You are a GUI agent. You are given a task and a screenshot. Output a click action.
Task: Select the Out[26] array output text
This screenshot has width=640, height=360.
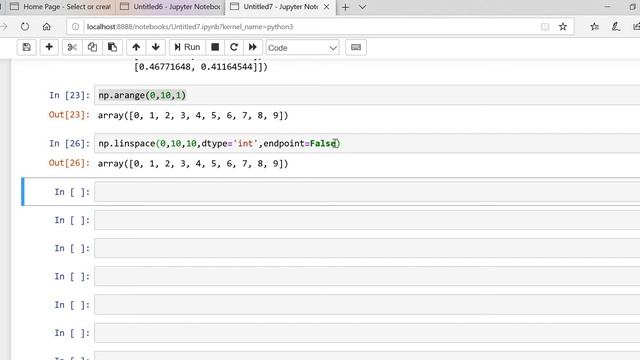(x=193, y=164)
